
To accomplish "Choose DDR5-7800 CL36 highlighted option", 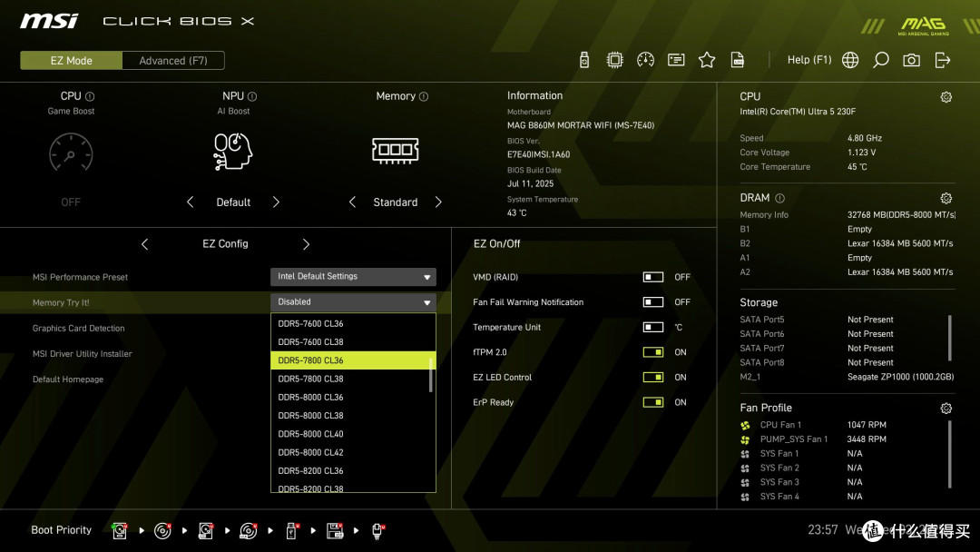I will click(350, 360).
